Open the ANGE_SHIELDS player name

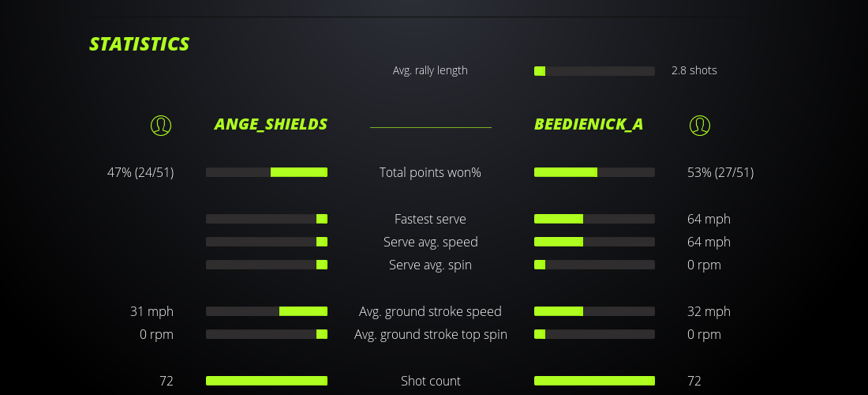pyautogui.click(x=271, y=124)
